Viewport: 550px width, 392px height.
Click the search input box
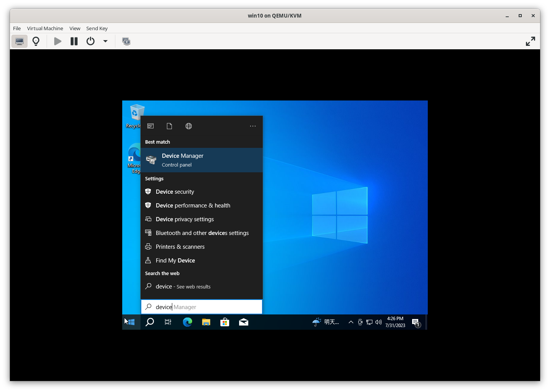coord(202,307)
